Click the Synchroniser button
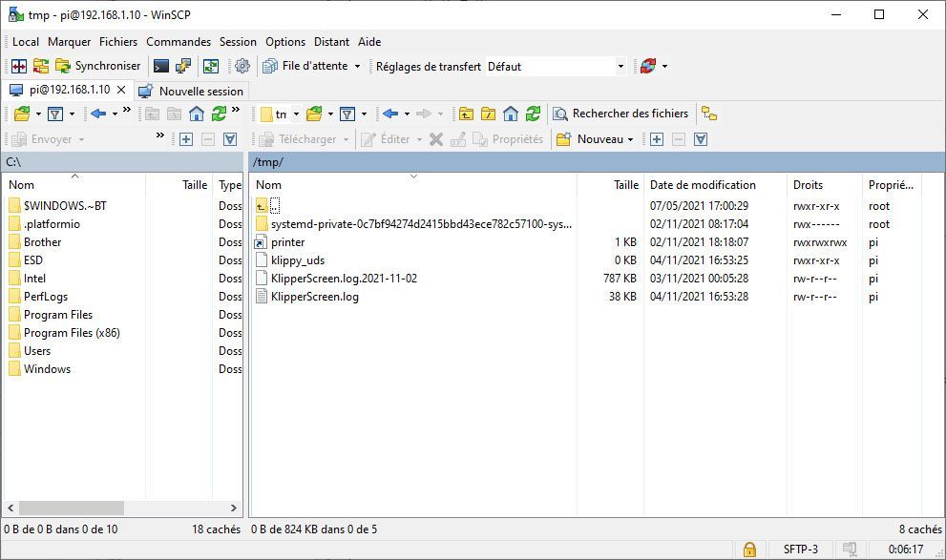Viewport: 946px width, 560px height. click(97, 66)
